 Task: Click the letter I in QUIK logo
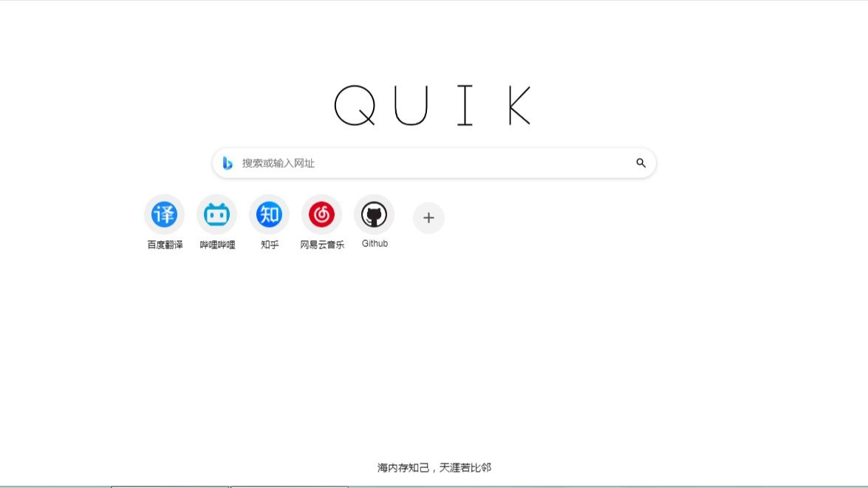pos(465,105)
